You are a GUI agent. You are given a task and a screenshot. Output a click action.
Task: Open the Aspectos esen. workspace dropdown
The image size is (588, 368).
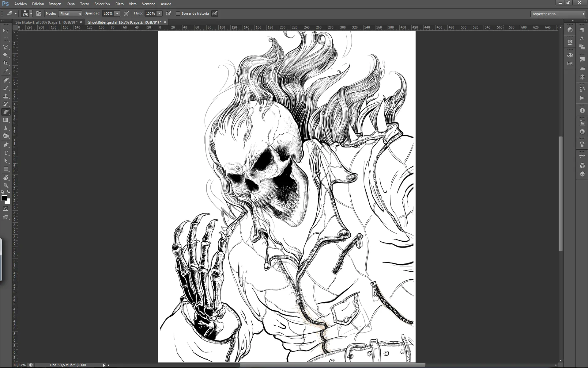tap(558, 14)
